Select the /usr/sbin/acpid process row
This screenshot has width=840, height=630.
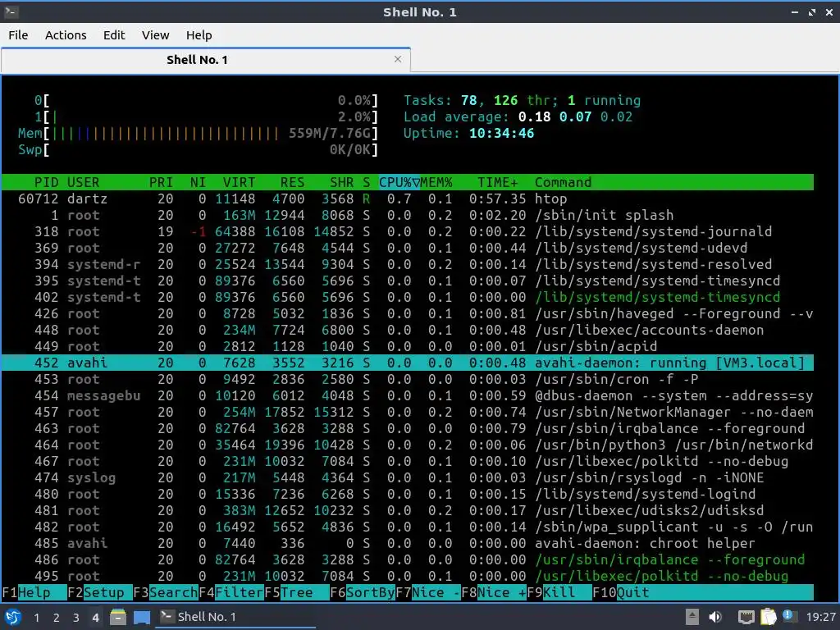point(407,346)
